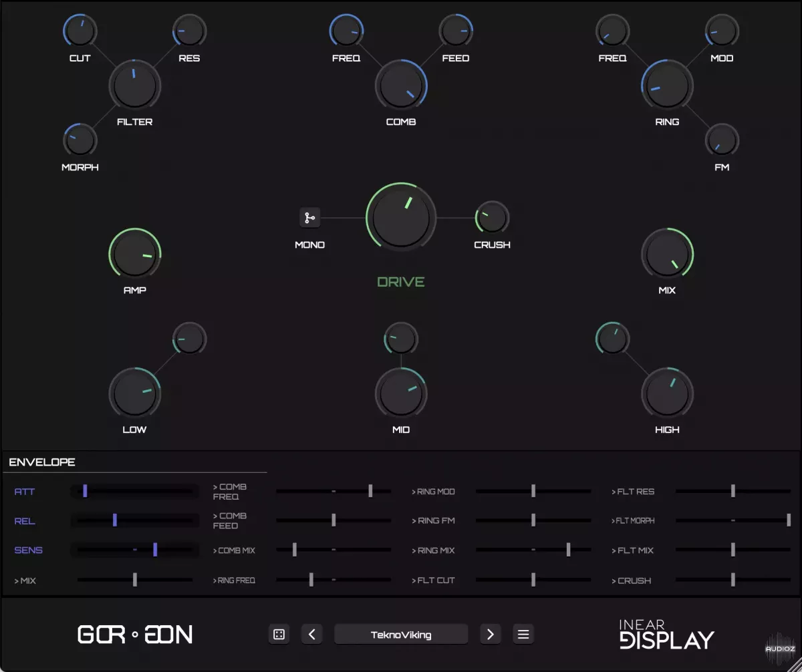The image size is (802, 672).
Task: Toggle the Mono routing button
Action: 309,218
